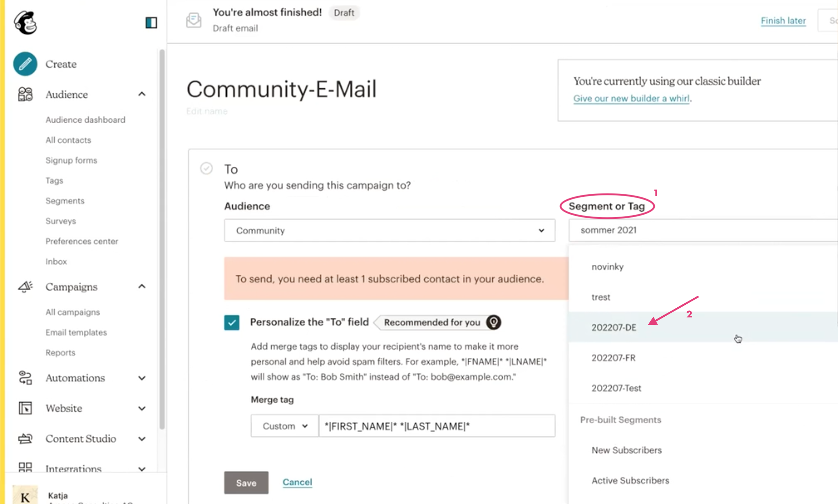Click the Website icon in sidebar
This screenshot has width=838, height=504.
point(25,408)
